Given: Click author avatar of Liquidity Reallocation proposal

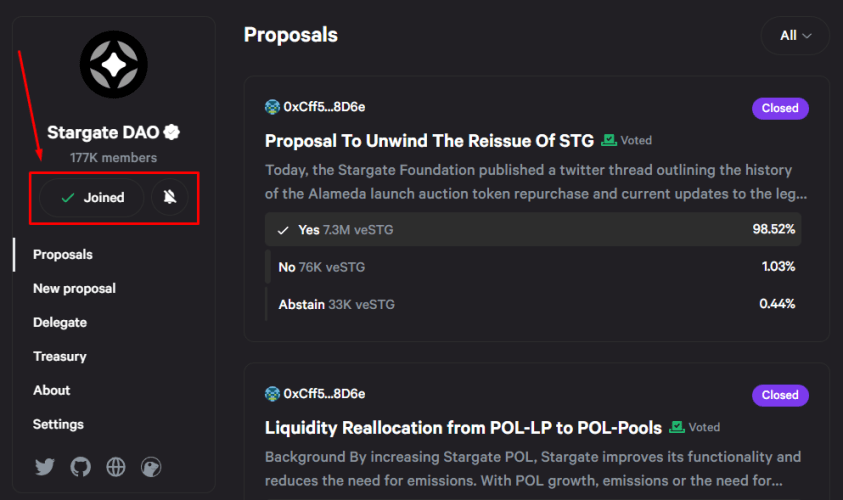Looking at the screenshot, I should [273, 394].
